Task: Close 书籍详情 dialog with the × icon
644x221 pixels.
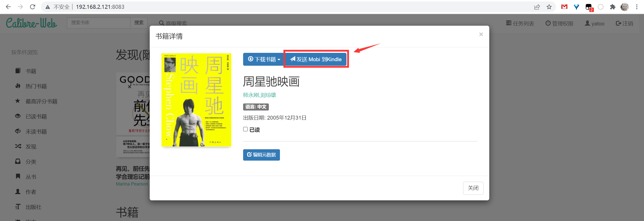Action: [481, 34]
